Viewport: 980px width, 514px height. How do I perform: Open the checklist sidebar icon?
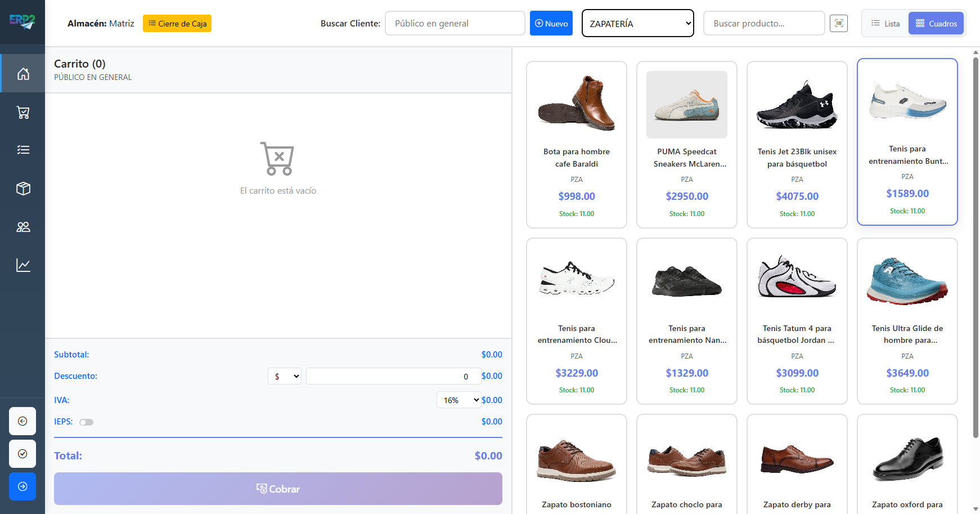[23, 150]
